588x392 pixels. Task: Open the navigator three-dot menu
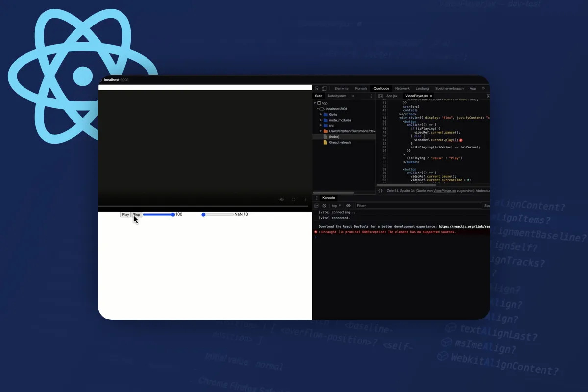(372, 96)
